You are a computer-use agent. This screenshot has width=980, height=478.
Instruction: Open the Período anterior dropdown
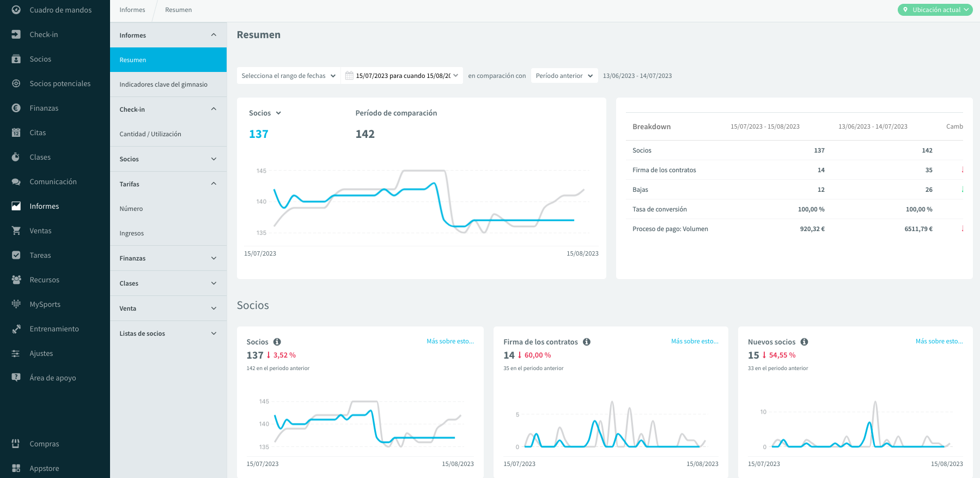tap(564, 76)
